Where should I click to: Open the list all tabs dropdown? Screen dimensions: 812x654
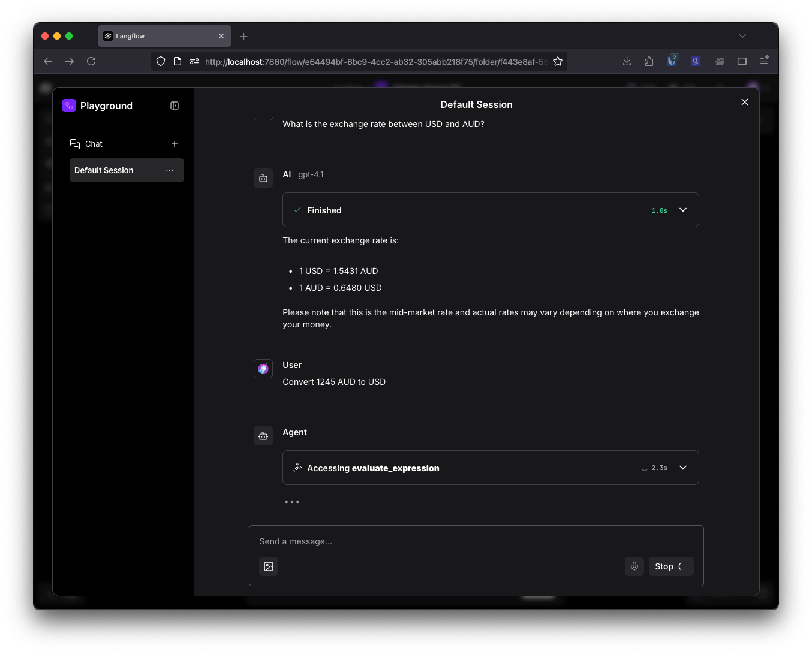click(x=742, y=36)
